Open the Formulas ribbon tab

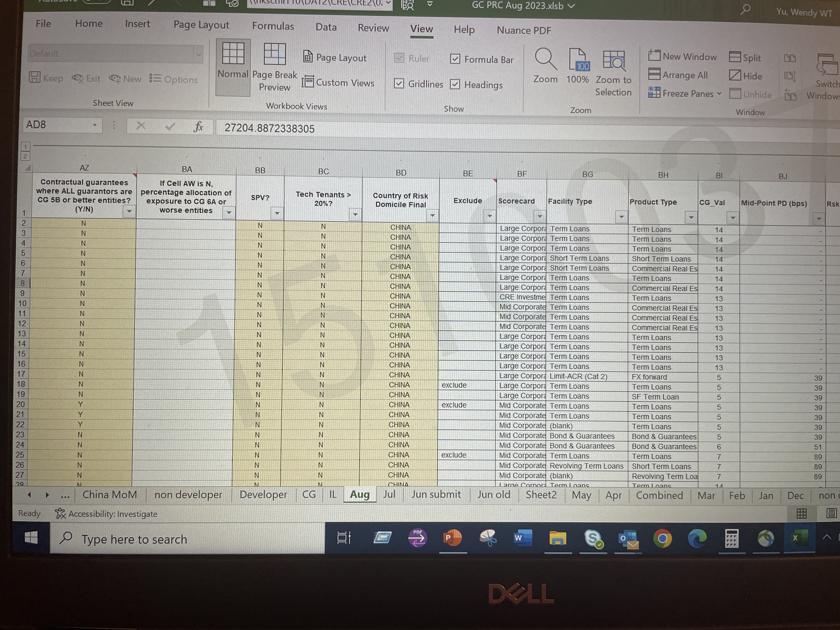point(273,26)
